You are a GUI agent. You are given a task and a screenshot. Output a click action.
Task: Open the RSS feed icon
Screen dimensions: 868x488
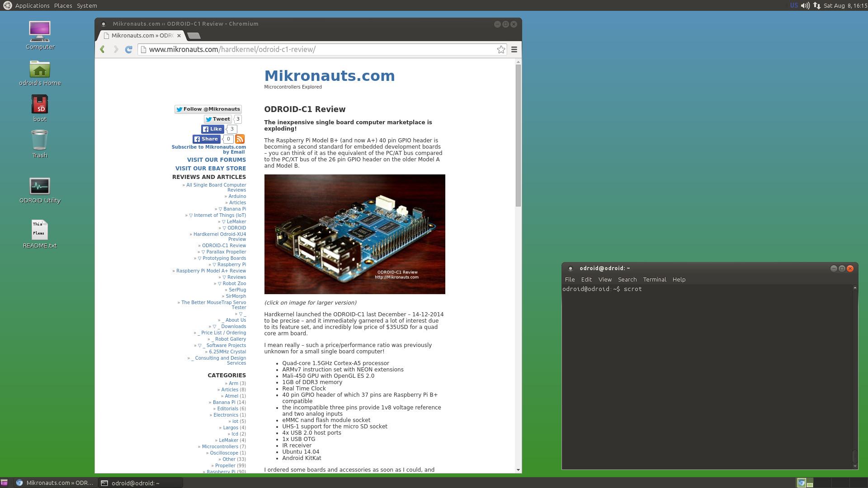tap(240, 139)
